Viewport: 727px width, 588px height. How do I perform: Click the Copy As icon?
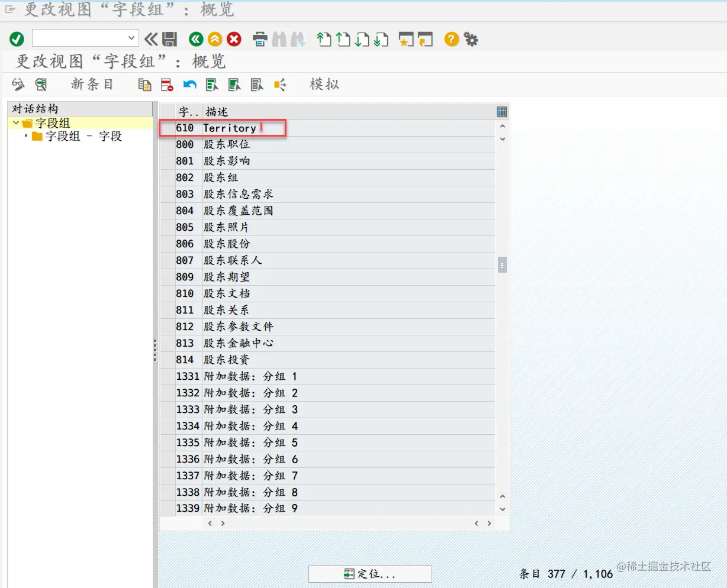[x=144, y=85]
